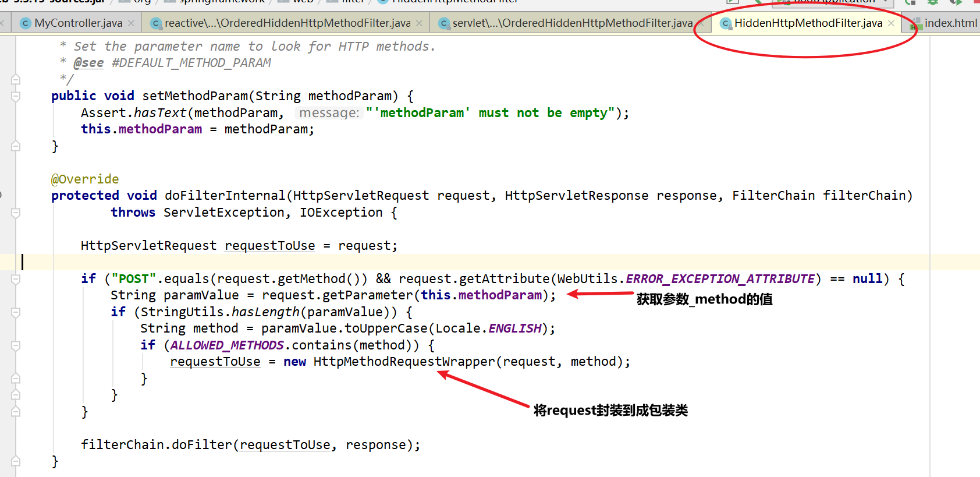Viewport: 980px width, 477px height.
Task: Click the class icon on reactive OrderedHiddenHttpMethodFilter tab
Action: pos(155,23)
